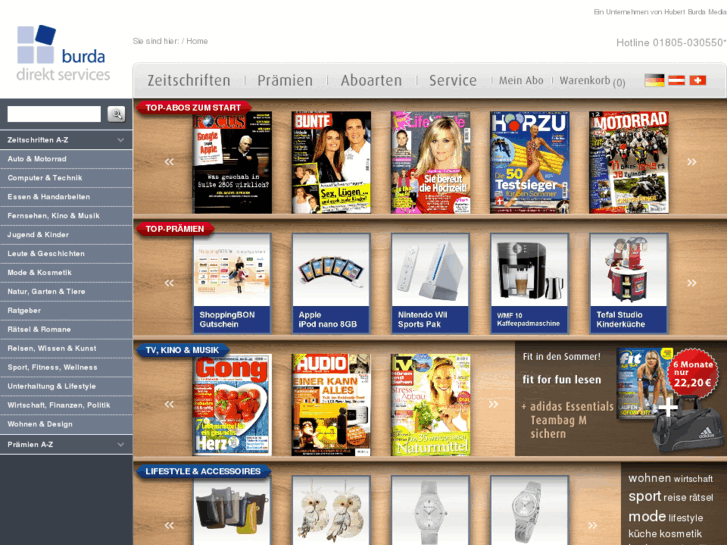Select the Focus magazine cover
The height and width of the screenshot is (545, 727).
232,162
